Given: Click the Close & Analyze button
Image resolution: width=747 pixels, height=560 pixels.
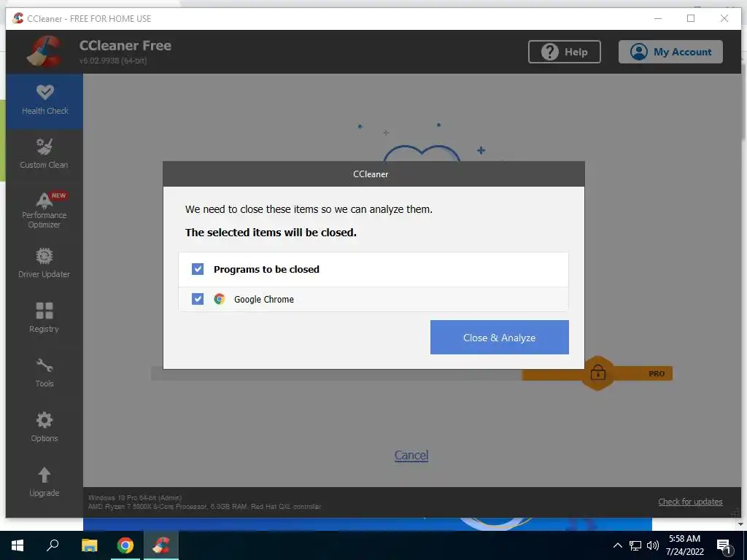Looking at the screenshot, I should click(499, 337).
